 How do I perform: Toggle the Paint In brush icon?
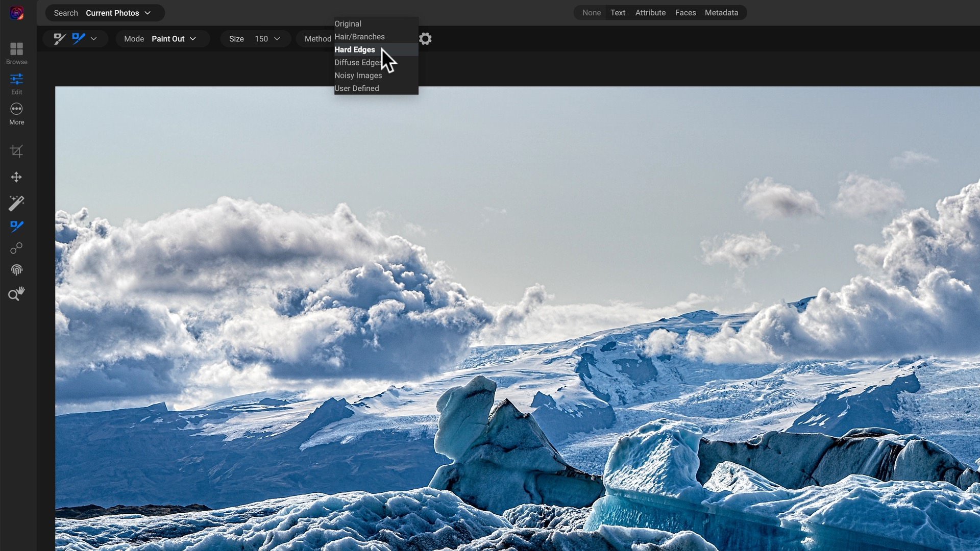(x=59, y=38)
